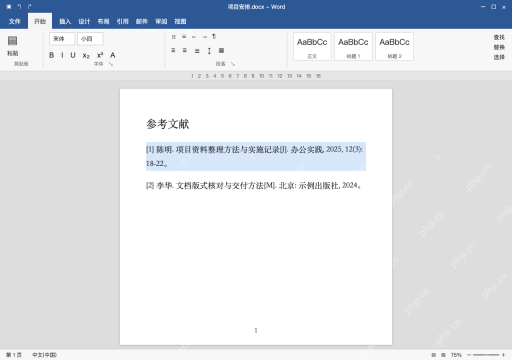Image resolution: width=512 pixels, height=360 pixels.
Task: Click the 查找 find button
Action: [x=499, y=37]
